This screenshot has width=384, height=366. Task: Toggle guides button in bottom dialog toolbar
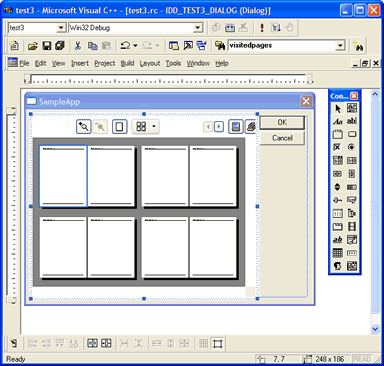click(217, 343)
